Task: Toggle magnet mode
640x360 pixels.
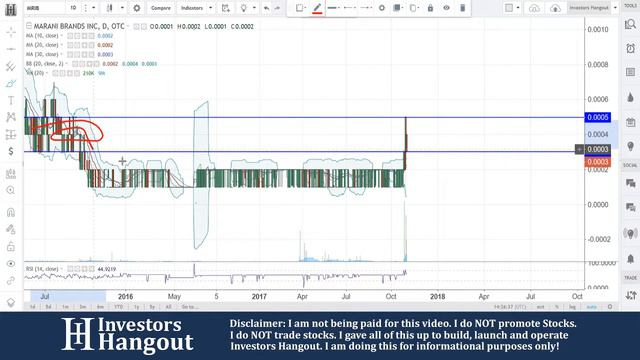Action: click(11, 212)
